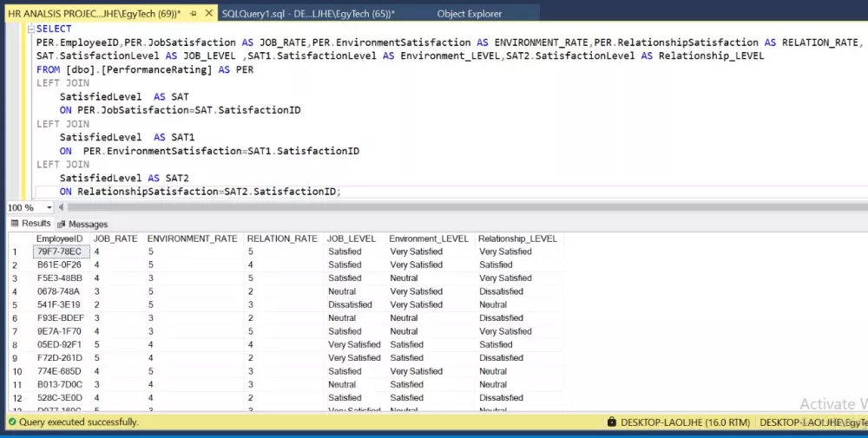Image resolution: width=868 pixels, height=438 pixels.
Task: Click JOB_LEVEL Very Satisfied cell in 05ED-92F1 row
Action: 354,344
